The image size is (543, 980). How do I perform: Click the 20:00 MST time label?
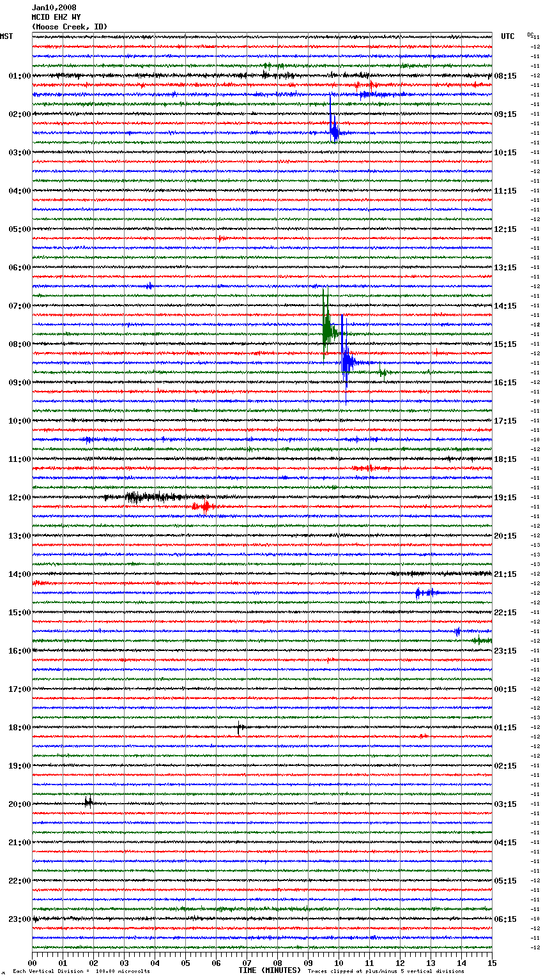coord(19,804)
